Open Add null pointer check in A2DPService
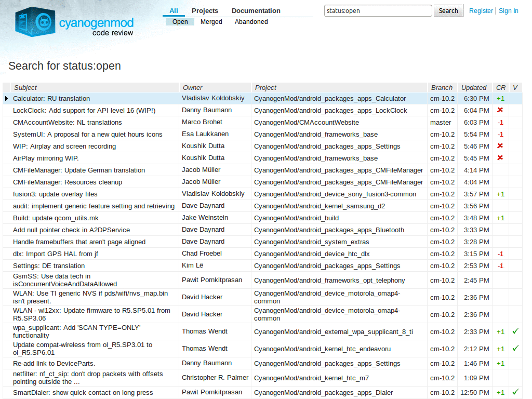 [71, 230]
